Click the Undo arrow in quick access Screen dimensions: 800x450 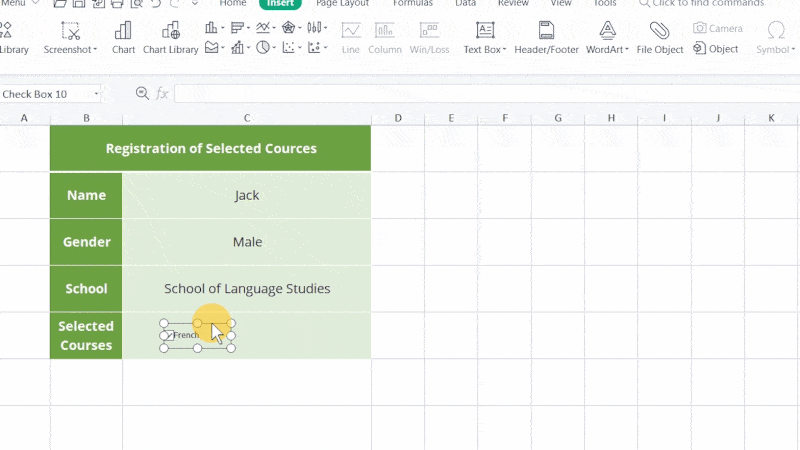click(x=156, y=4)
